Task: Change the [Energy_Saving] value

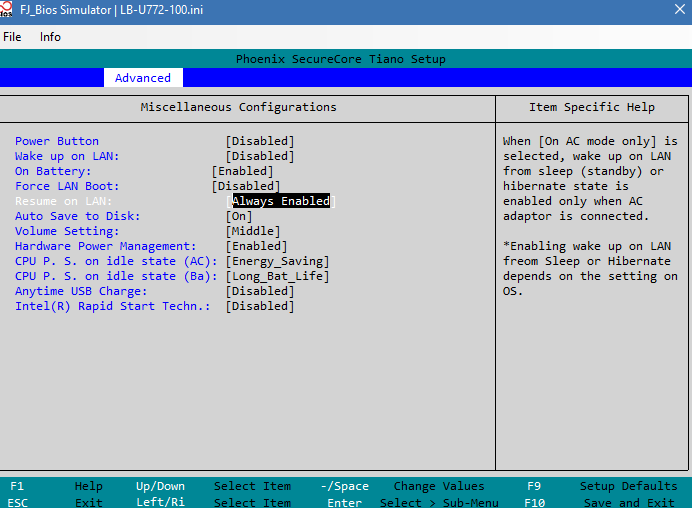Action: point(278,261)
